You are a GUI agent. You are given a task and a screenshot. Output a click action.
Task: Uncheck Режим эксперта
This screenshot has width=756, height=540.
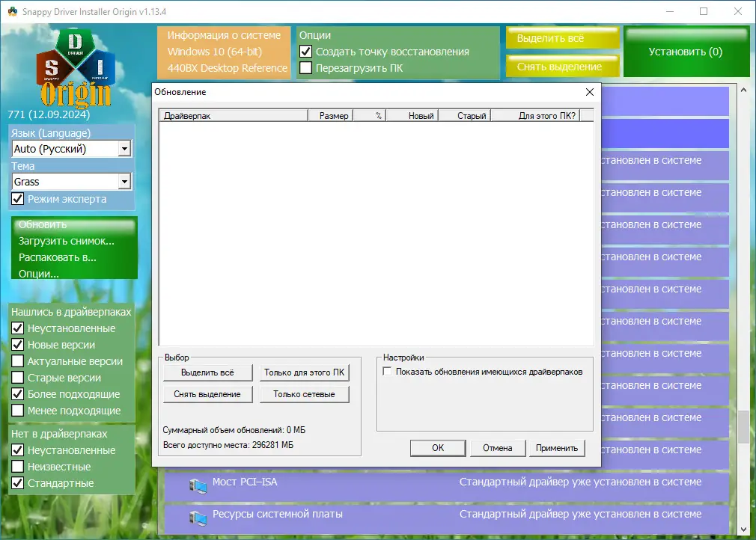(16, 199)
